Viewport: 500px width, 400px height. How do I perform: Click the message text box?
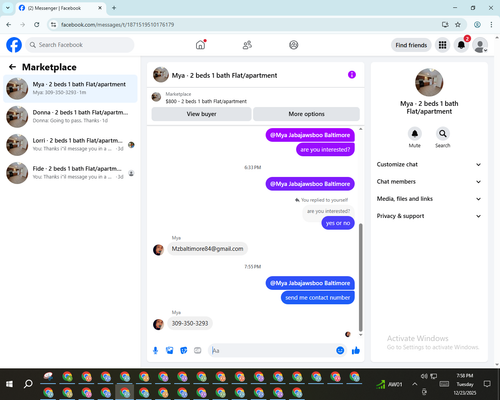[x=272, y=350]
